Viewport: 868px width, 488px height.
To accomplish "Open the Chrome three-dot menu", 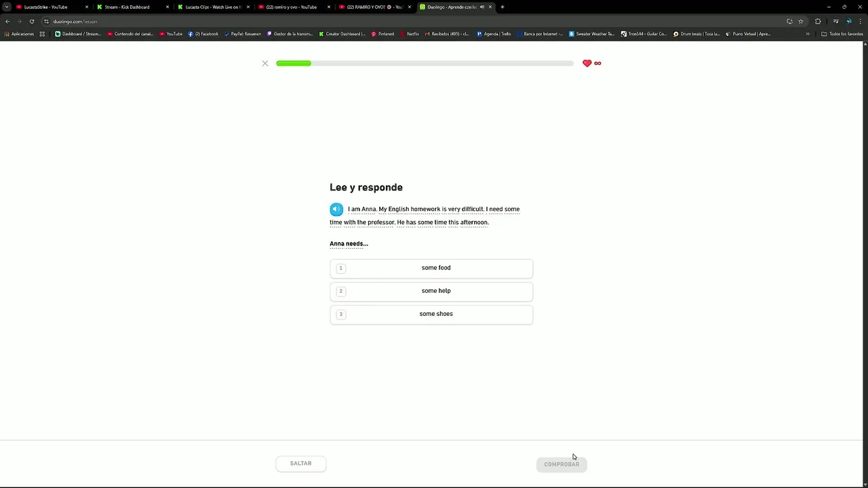I will 861,21.
